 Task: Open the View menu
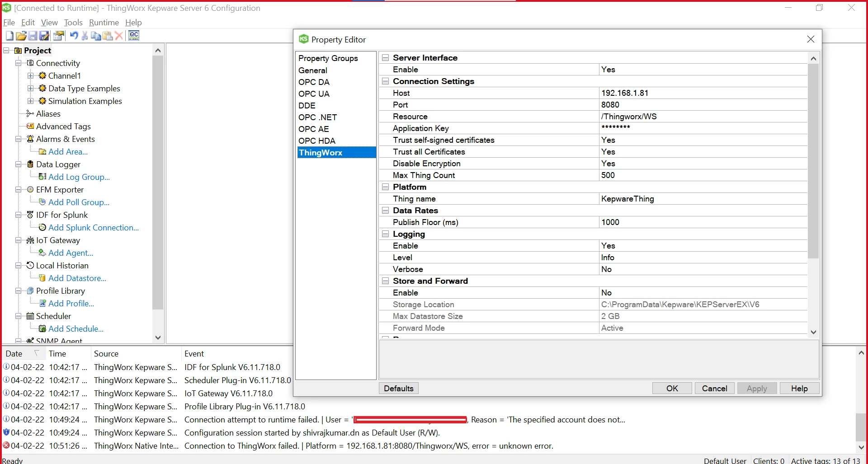[49, 22]
